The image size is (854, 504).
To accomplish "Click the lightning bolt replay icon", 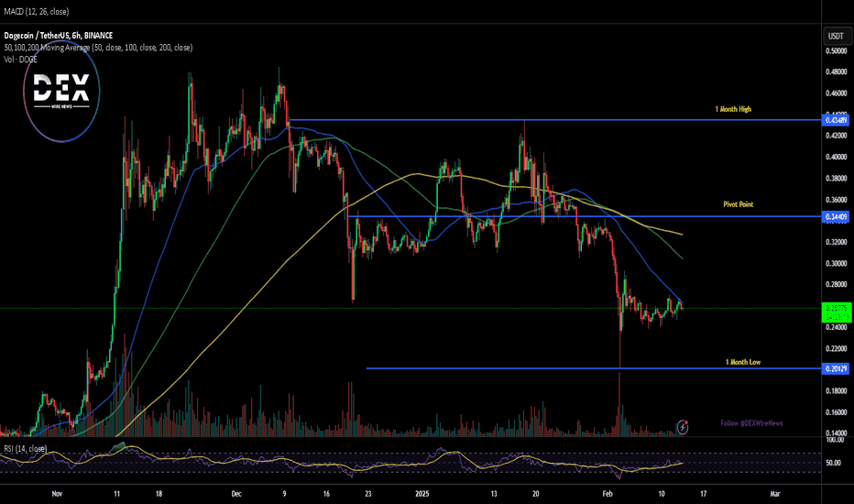I will tap(682, 428).
